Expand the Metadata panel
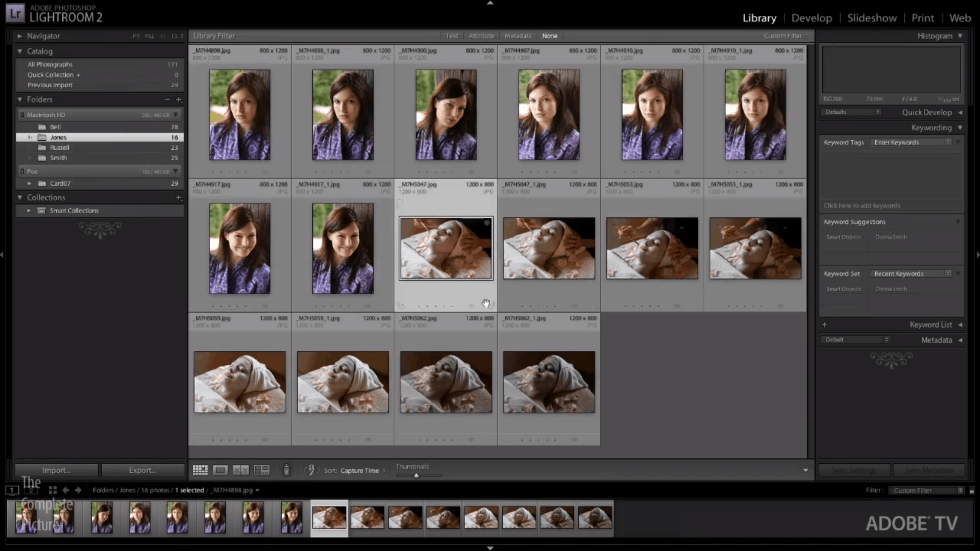This screenshot has height=551, width=980. (x=960, y=340)
